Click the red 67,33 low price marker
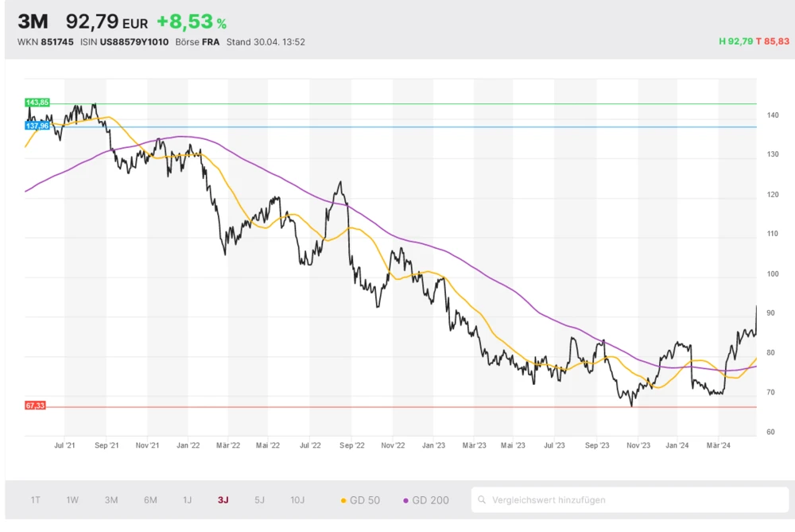 36,406
